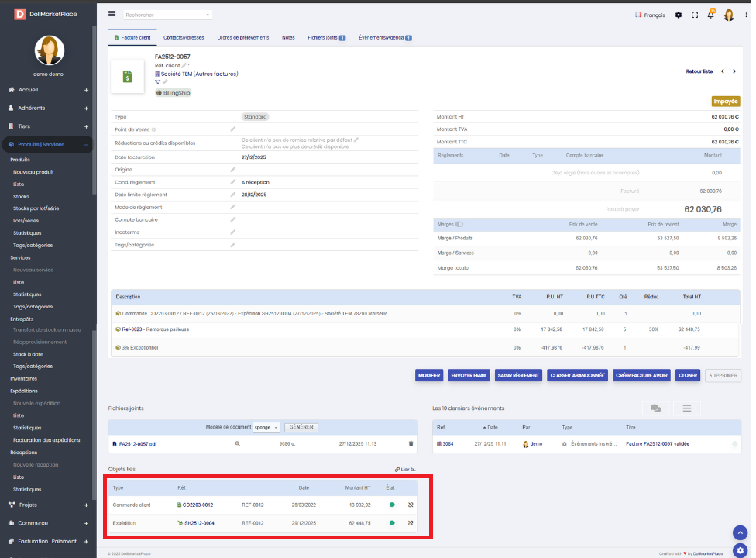
Task: Sort events by Date column
Action: point(493,427)
